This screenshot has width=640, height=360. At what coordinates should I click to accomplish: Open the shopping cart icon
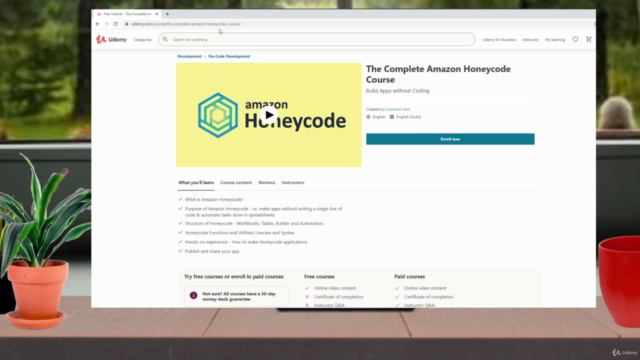tap(589, 39)
